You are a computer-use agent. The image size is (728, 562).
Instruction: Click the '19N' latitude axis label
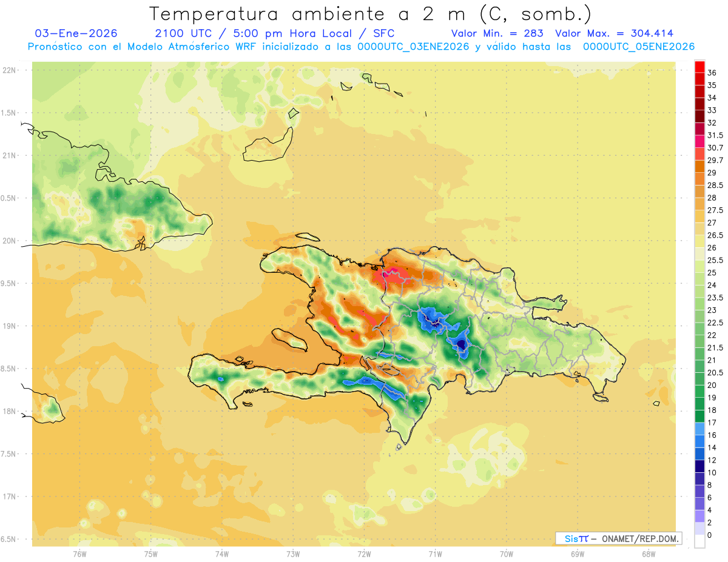point(9,326)
